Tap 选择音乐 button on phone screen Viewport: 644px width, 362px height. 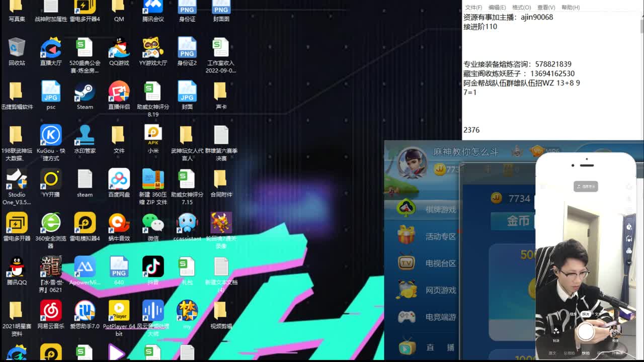pos(586,187)
